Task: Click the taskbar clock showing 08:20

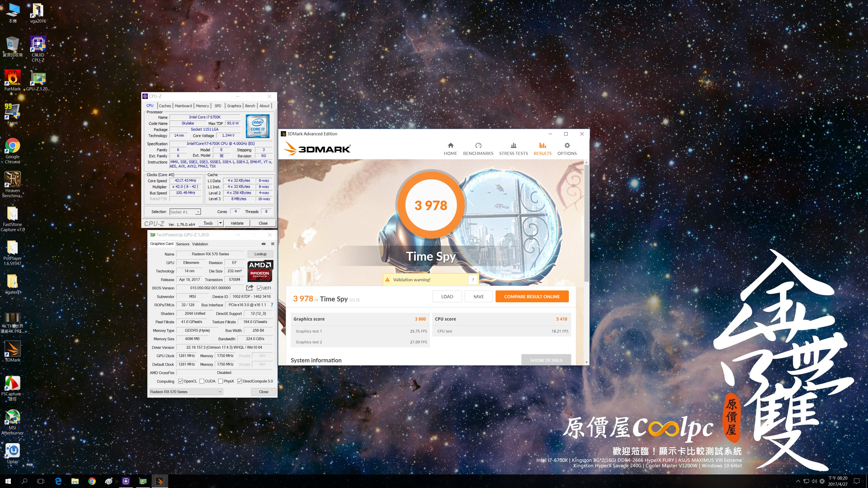Action: tap(837, 481)
